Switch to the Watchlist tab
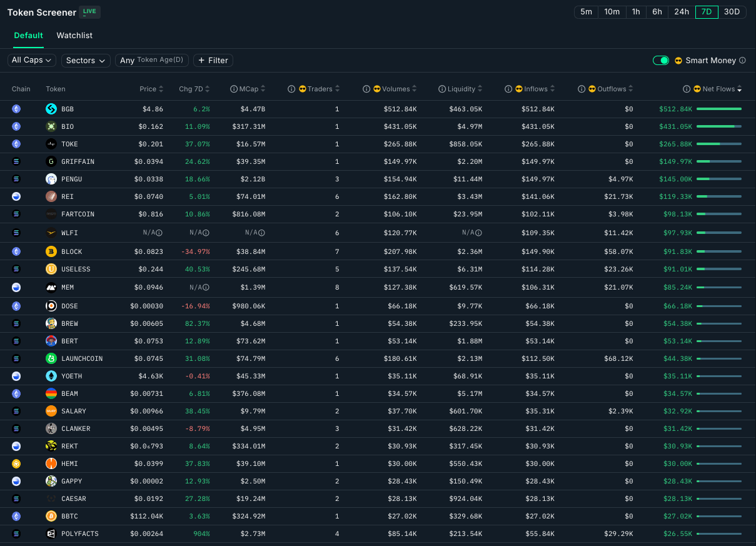Screen dimensions: 756x546 point(74,36)
